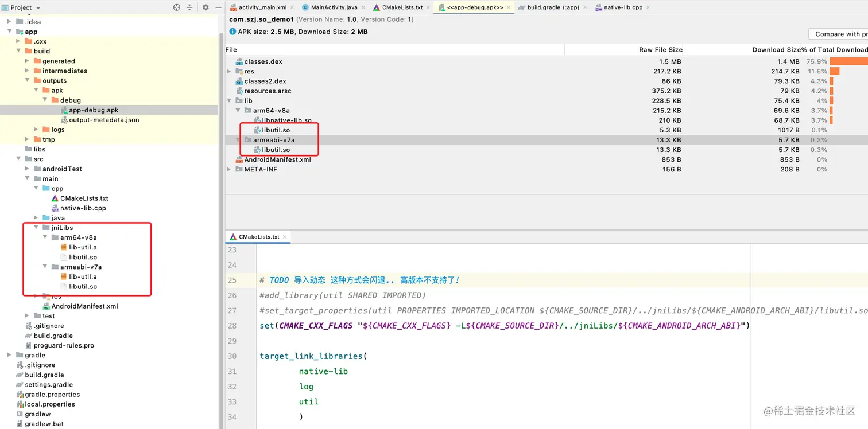Expand the gradle folder in project tree

point(9,355)
